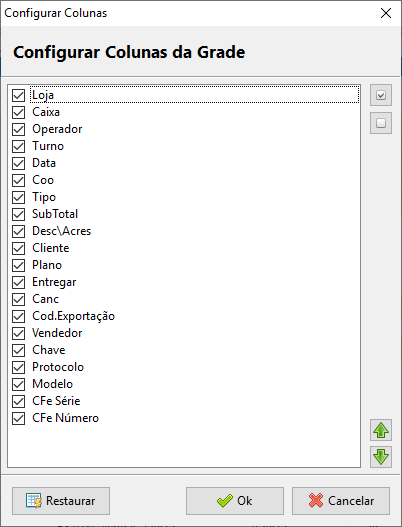Move selected column up with green arrow

(381, 430)
